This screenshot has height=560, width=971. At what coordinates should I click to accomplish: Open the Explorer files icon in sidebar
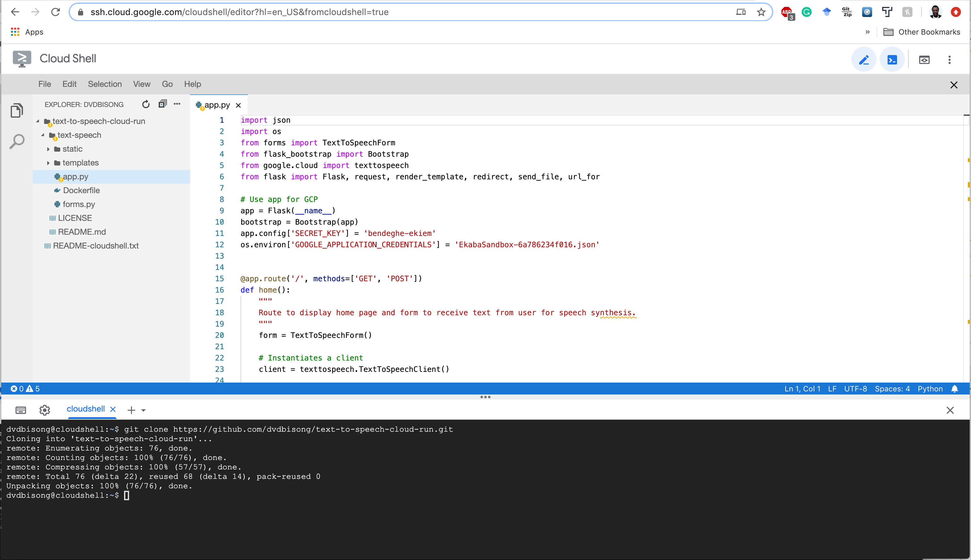coord(17,111)
